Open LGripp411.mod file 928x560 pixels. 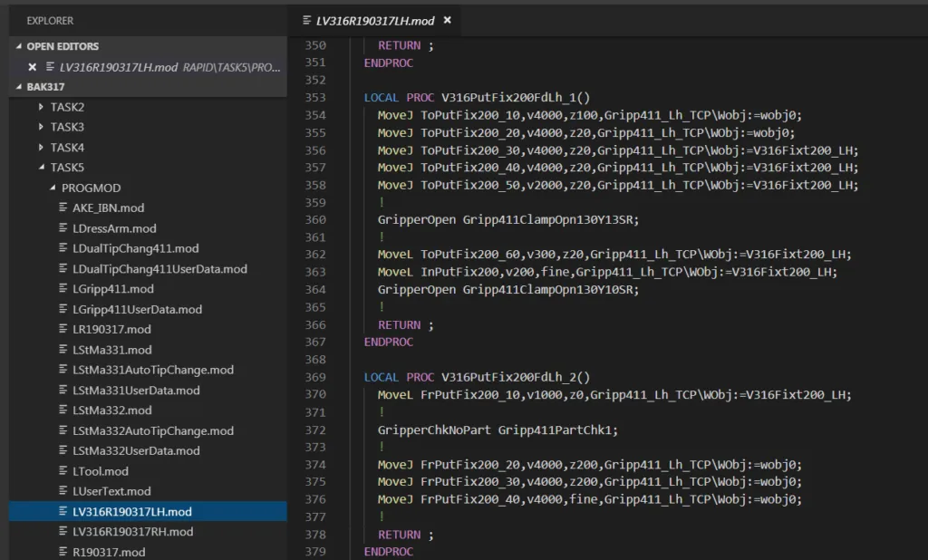coord(113,289)
